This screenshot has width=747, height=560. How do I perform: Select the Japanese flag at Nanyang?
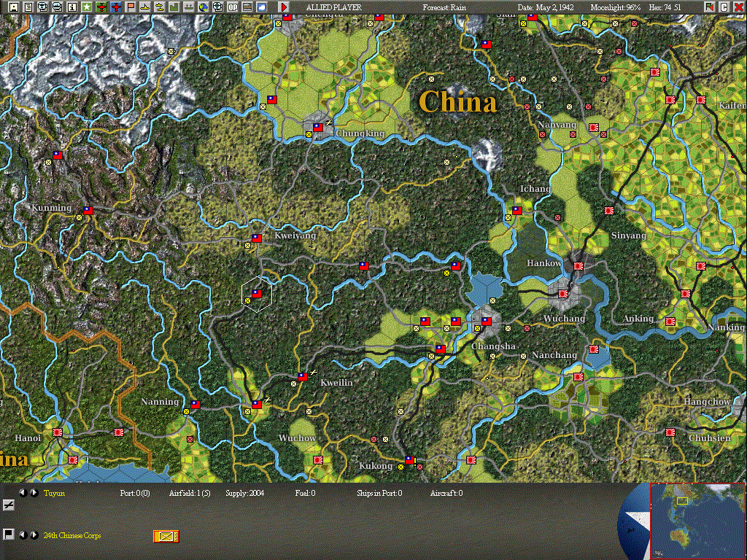pyautogui.click(x=594, y=128)
